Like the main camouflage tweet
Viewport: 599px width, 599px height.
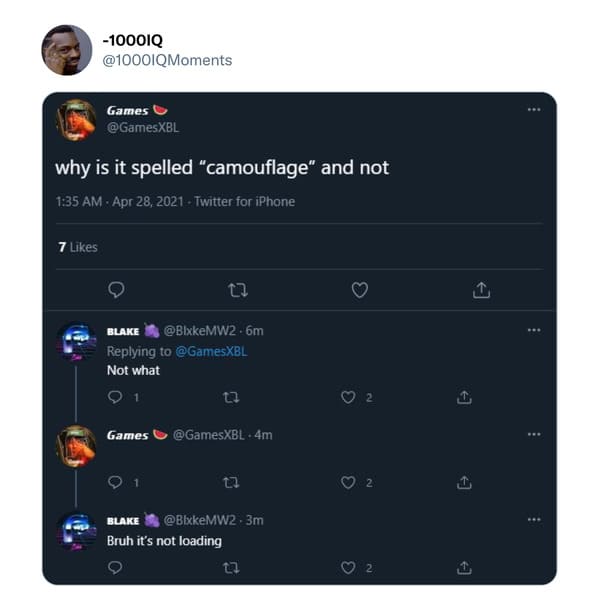point(359,290)
